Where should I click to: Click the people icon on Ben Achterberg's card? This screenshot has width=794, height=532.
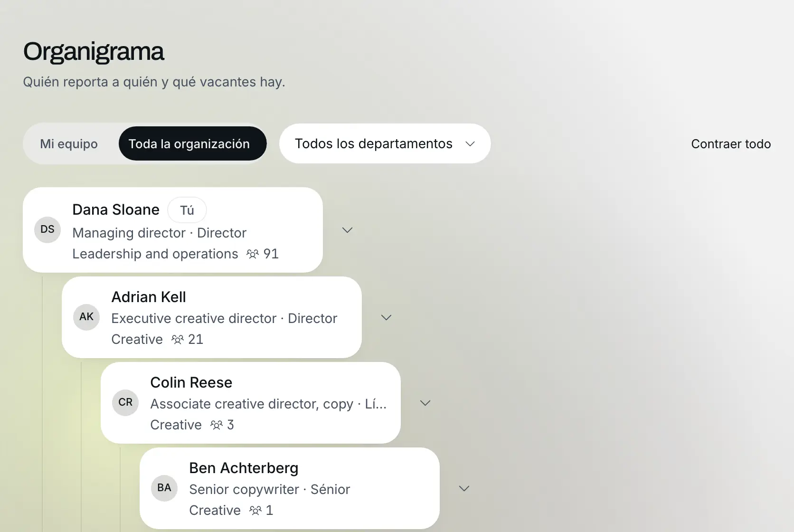point(255,511)
